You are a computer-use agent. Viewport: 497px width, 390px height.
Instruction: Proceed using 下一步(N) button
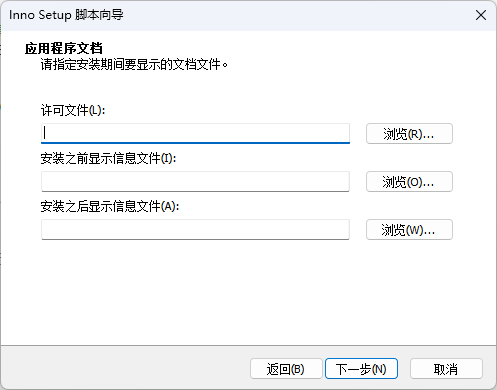point(361,369)
